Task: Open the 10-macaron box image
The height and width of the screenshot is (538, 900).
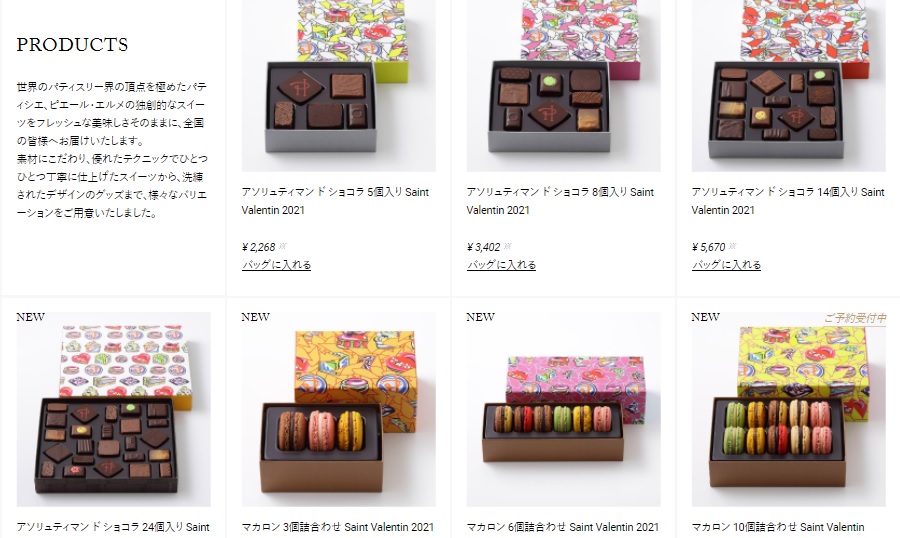Action: click(x=789, y=409)
